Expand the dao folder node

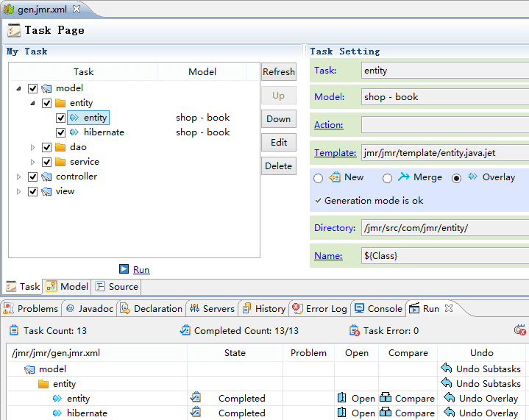(32, 147)
